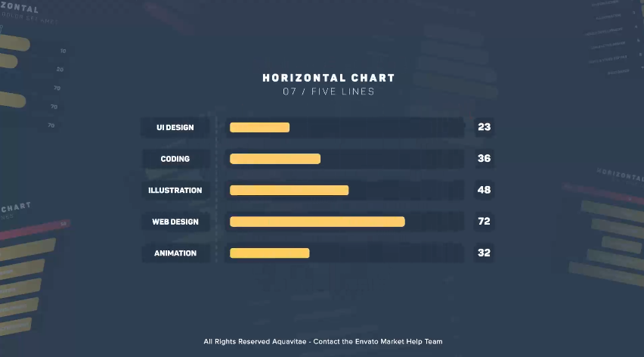Click the value 36 box
Viewport: 644px width, 357px height.
(484, 159)
